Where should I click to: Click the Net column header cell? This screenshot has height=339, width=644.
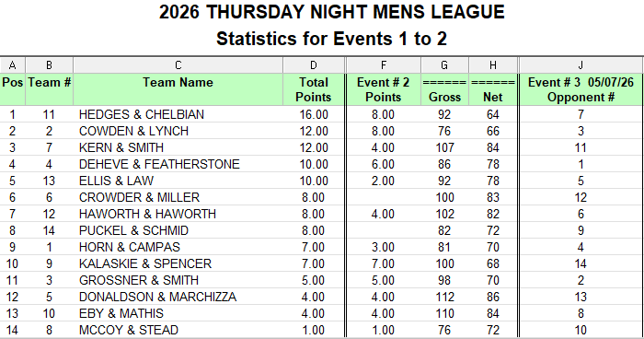493,89
